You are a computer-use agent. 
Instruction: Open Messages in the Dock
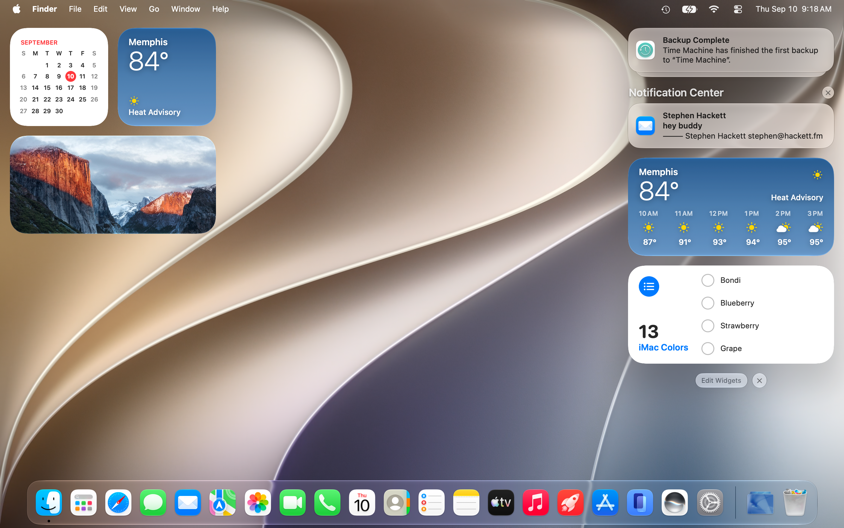pyautogui.click(x=153, y=503)
